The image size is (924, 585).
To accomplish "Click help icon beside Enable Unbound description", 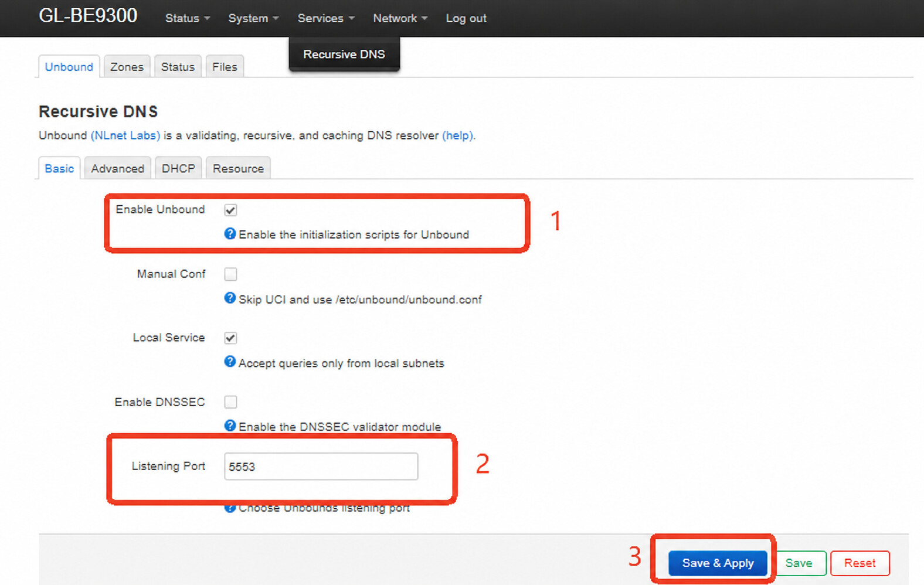I will point(230,233).
